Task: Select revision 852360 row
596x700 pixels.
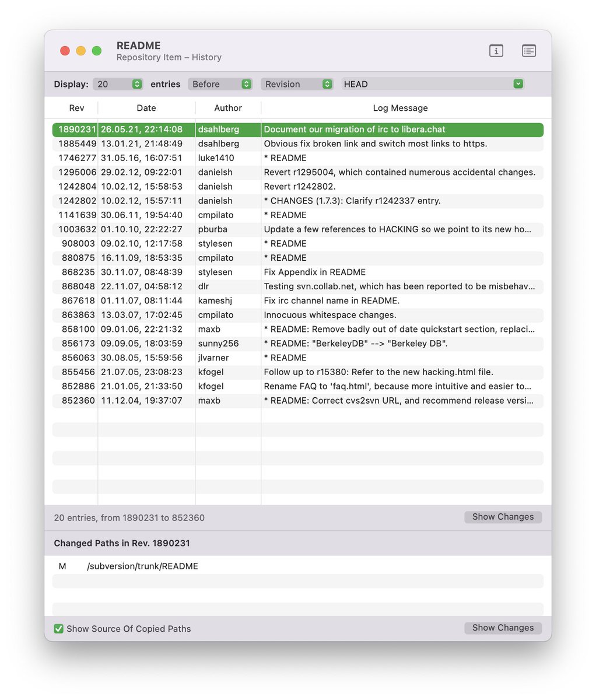Action: [297, 401]
